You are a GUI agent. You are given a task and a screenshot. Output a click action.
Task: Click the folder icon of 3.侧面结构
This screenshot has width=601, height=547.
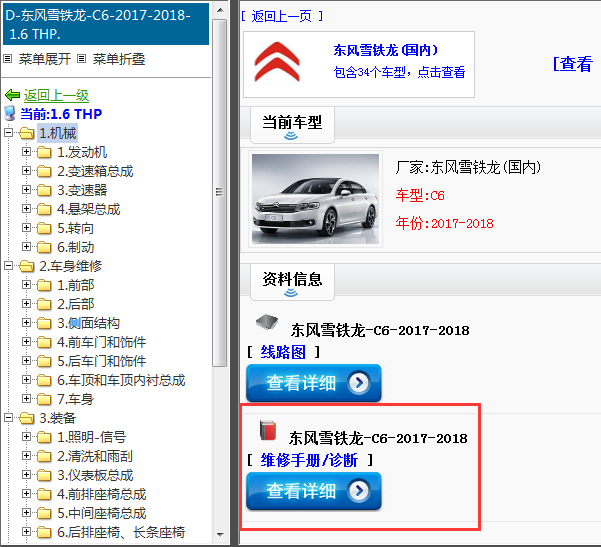[x=44, y=323]
